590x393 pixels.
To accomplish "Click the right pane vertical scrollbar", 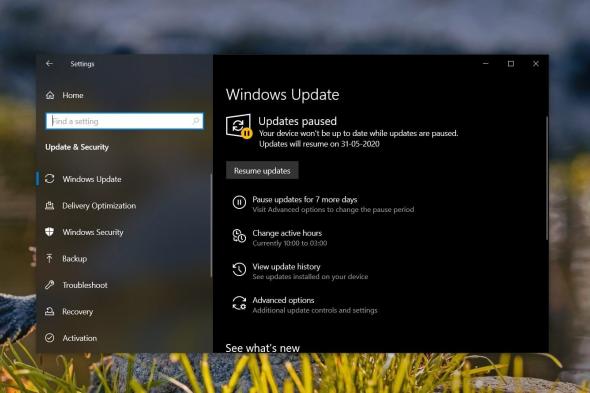I will (x=546, y=178).
